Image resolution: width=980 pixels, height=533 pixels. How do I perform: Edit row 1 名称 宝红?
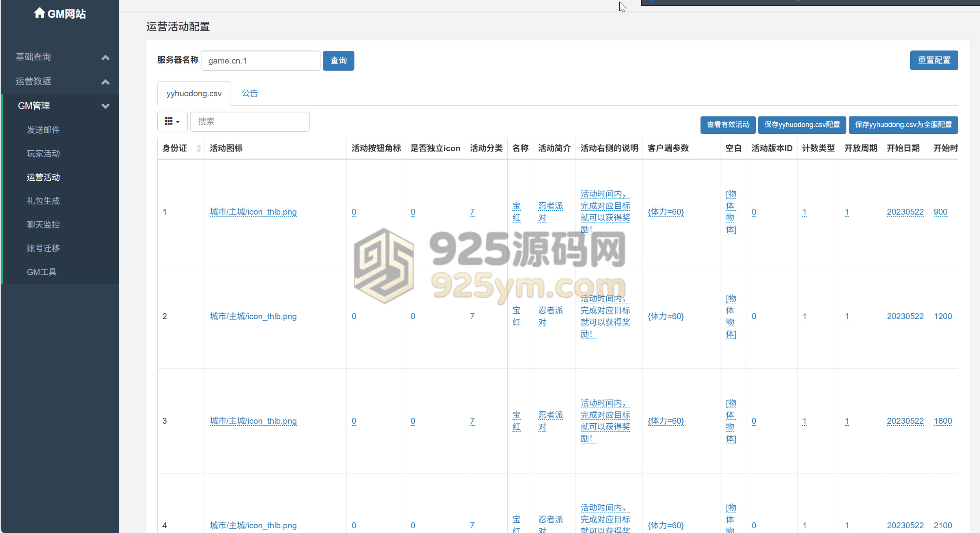[516, 212]
